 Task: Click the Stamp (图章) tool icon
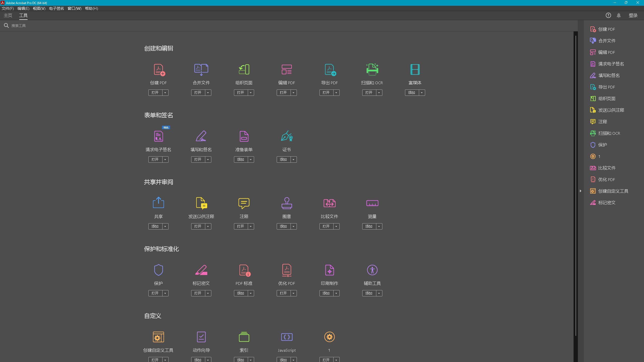point(287,203)
